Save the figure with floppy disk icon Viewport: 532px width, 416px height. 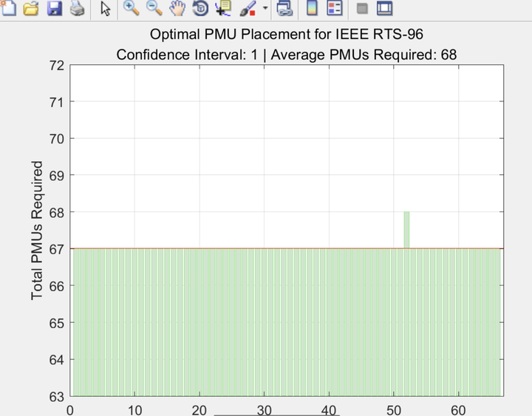click(x=55, y=8)
